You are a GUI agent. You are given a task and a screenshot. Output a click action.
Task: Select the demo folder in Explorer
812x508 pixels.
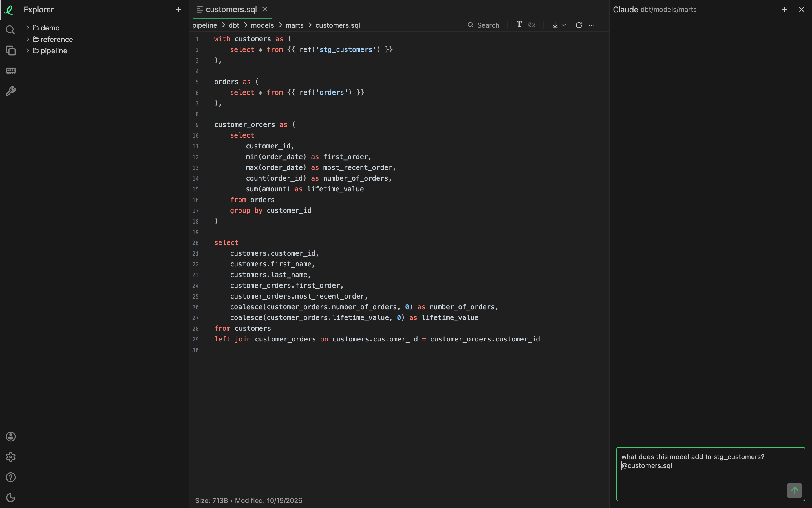pos(46,28)
